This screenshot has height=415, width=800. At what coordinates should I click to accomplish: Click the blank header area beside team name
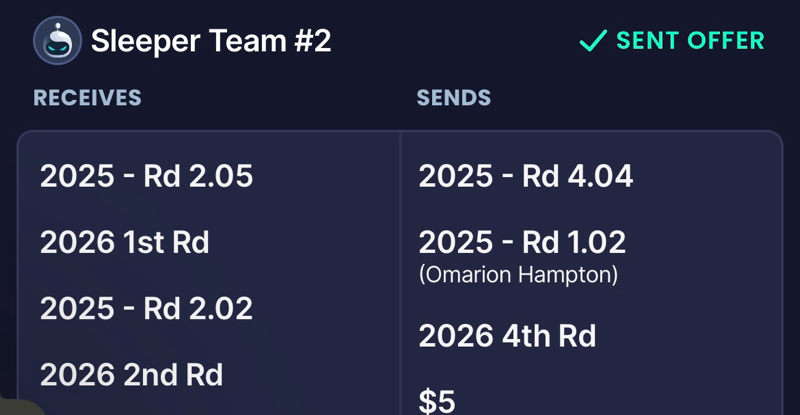tap(454, 41)
